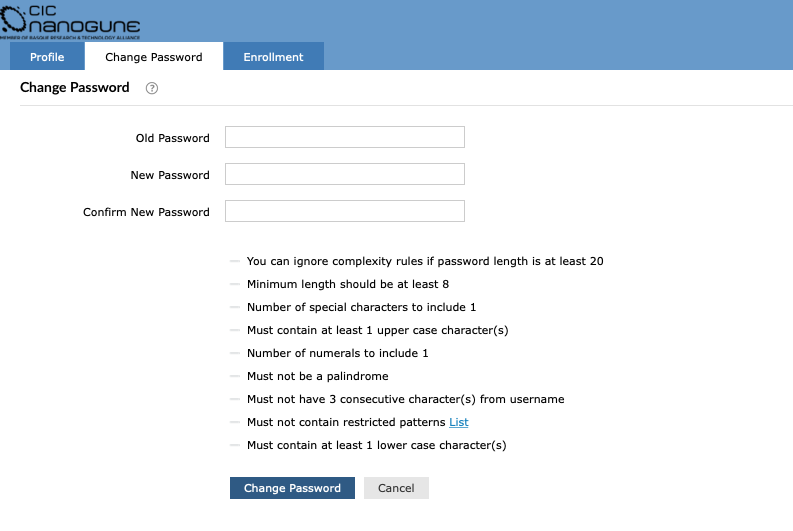Focus the Old Password field

344,138
